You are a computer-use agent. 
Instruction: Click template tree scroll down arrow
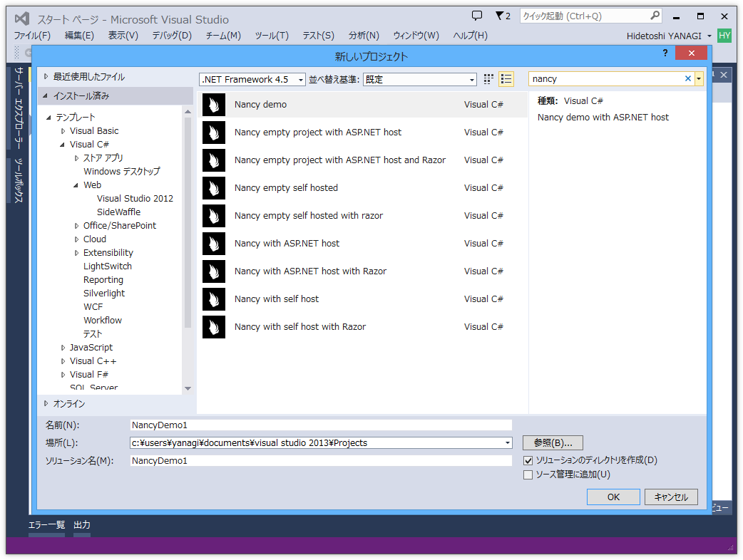(x=188, y=388)
